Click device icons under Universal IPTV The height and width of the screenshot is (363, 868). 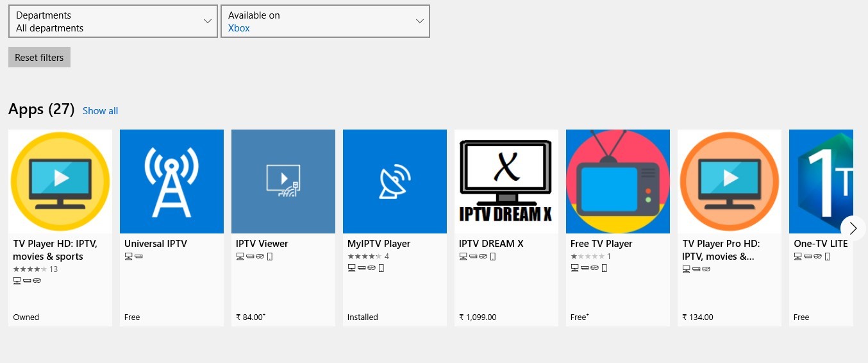click(x=133, y=257)
